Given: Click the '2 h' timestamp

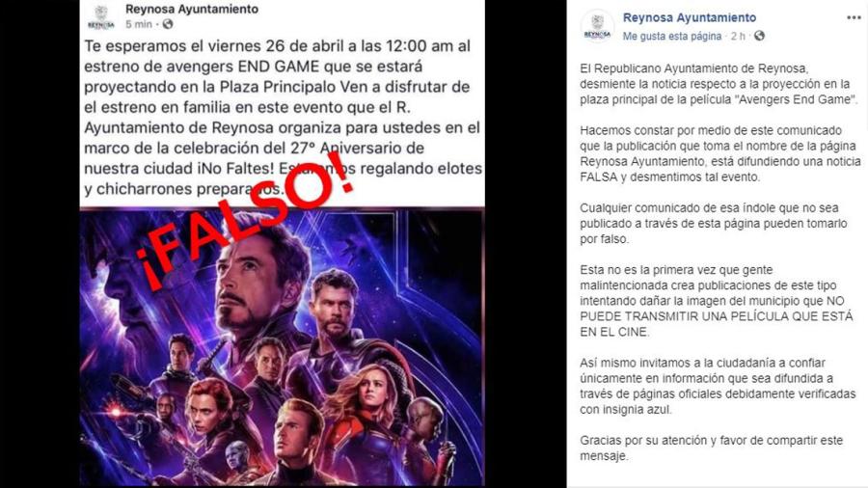Looking at the screenshot, I should (738, 36).
